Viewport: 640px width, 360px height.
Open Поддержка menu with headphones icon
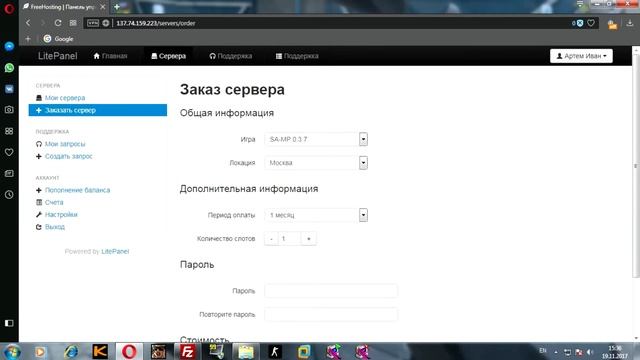(230, 56)
